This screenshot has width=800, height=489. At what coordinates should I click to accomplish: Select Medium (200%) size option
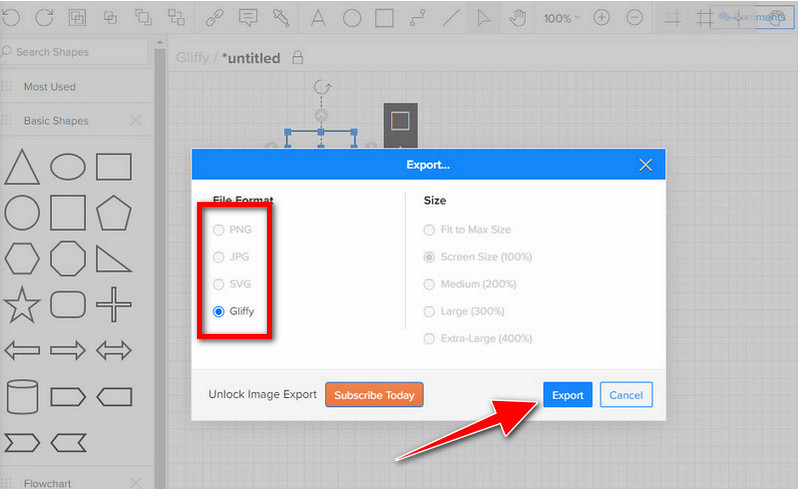[430, 284]
